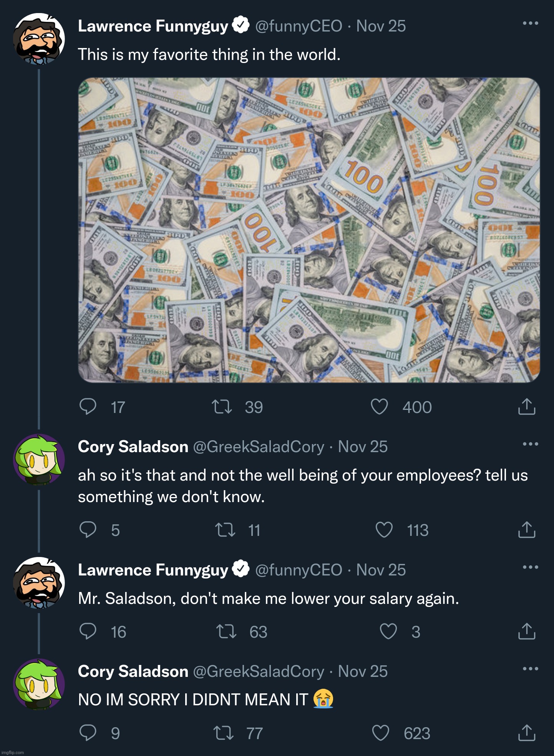Open Lawrence Funnyguy's avatar on first tweet

39,39
